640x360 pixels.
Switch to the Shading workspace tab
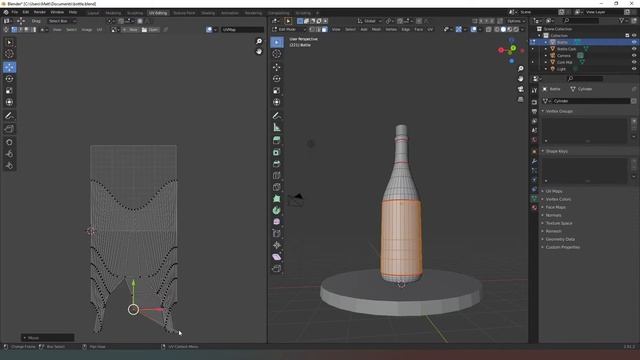pyautogui.click(x=208, y=13)
